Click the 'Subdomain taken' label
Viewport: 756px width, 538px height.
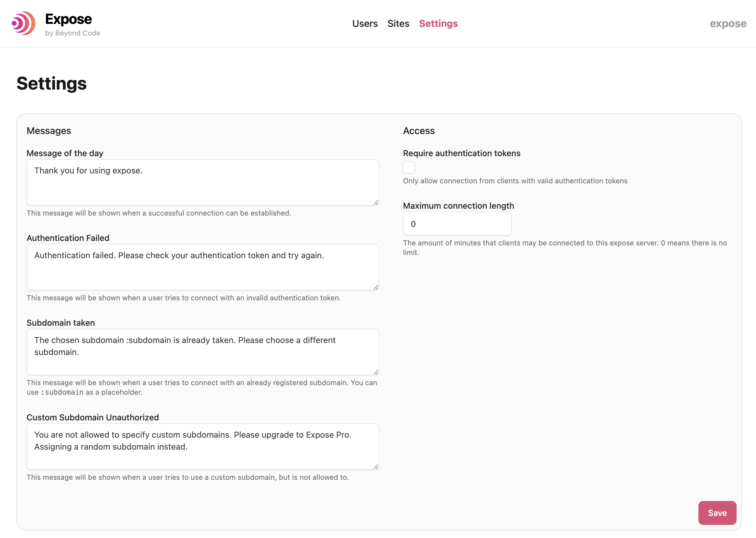click(61, 323)
